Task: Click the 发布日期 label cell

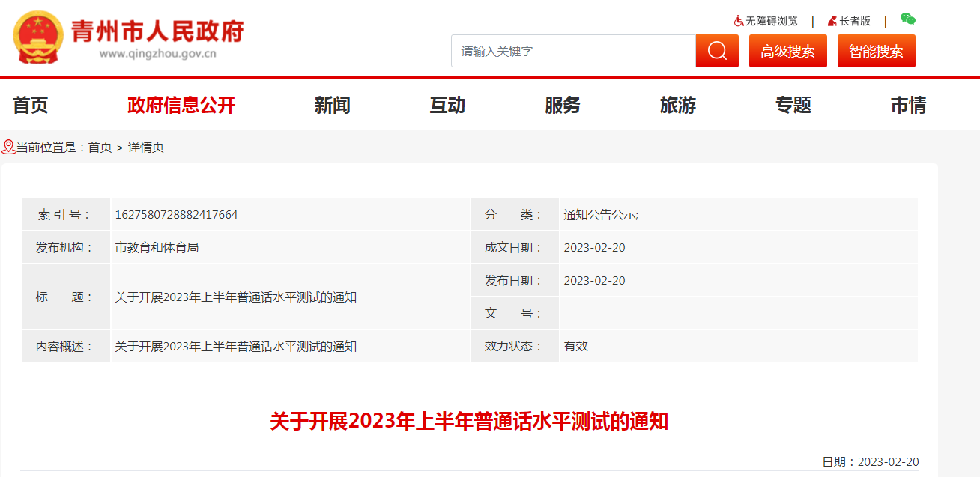Action: [515, 280]
